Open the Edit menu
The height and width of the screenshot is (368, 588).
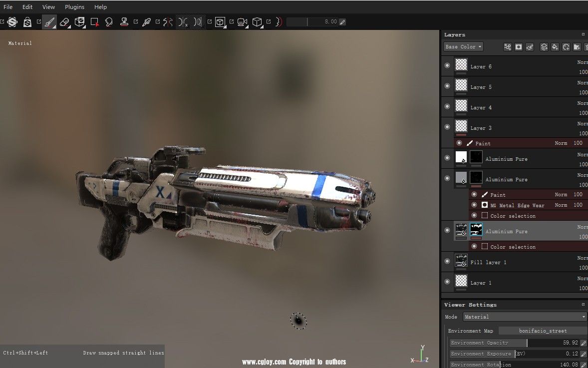27,7
